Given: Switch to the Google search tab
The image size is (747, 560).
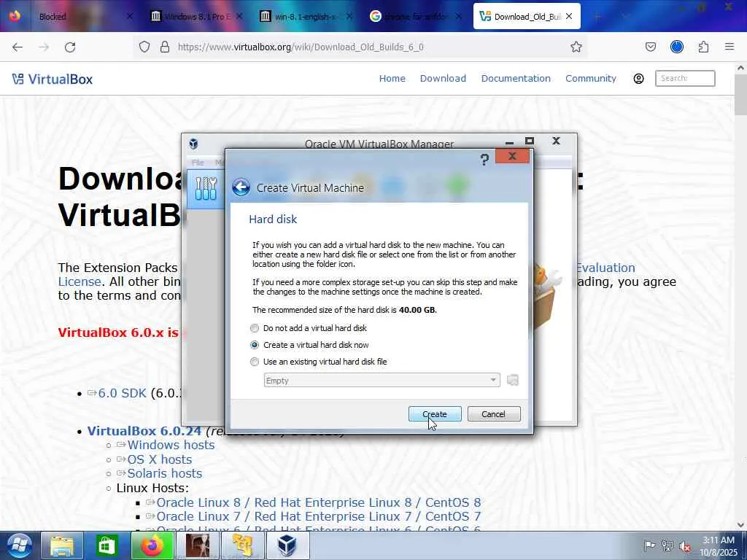Looking at the screenshot, I should coord(415,17).
